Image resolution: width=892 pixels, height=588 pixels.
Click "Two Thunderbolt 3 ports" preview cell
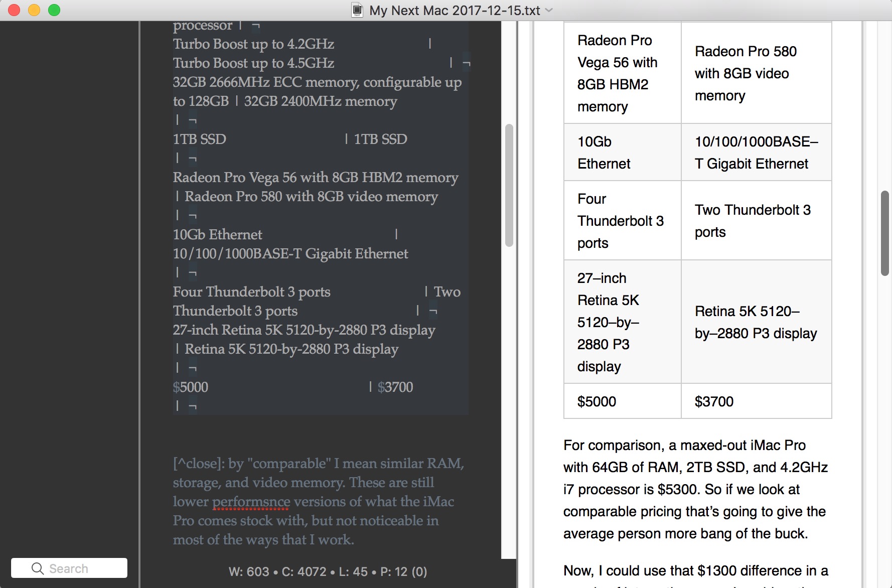(x=757, y=220)
